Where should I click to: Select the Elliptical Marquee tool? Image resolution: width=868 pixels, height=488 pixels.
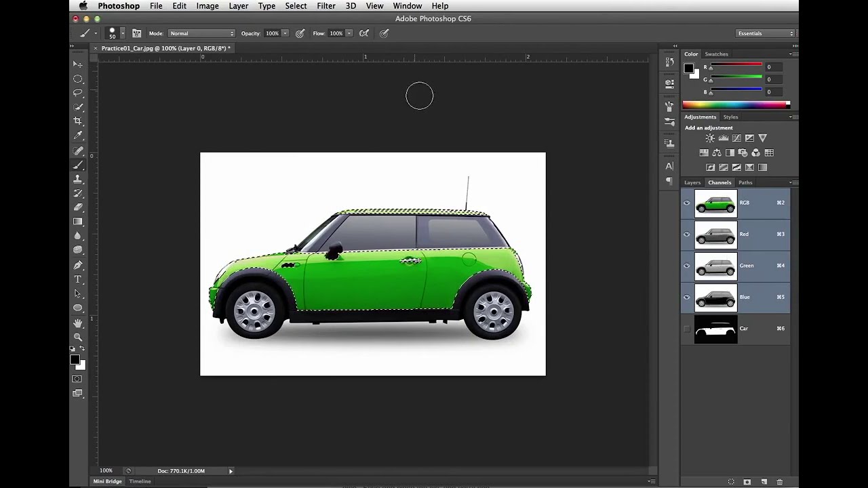(x=77, y=79)
